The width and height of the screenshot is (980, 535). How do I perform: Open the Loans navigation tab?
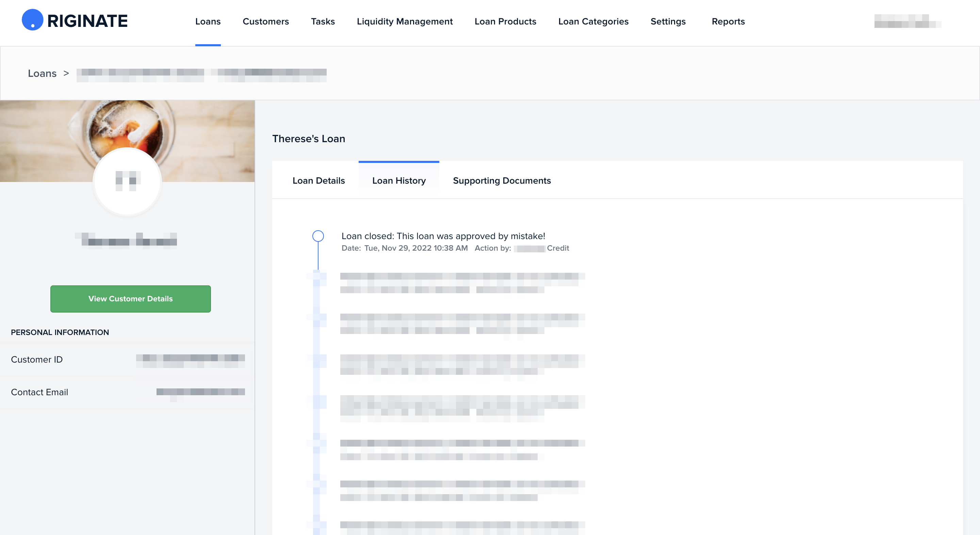point(208,22)
